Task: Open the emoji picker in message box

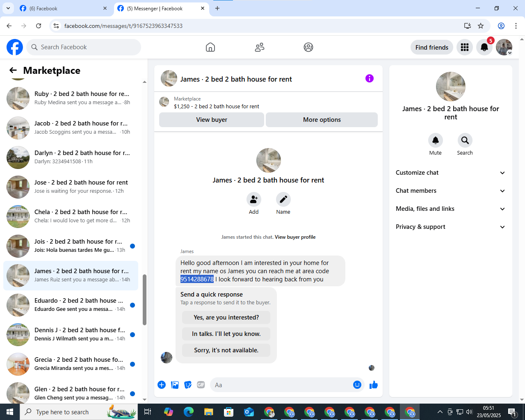Action: point(357,385)
